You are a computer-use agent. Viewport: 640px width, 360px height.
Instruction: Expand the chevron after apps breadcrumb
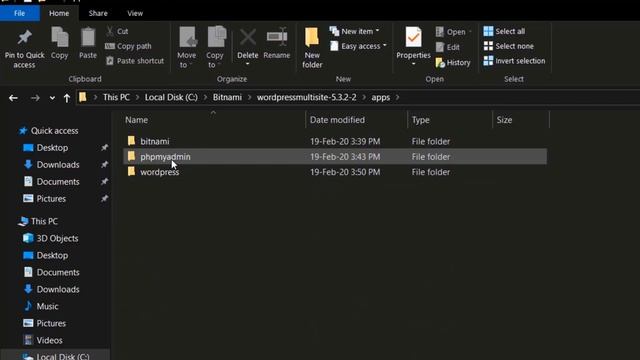397,98
